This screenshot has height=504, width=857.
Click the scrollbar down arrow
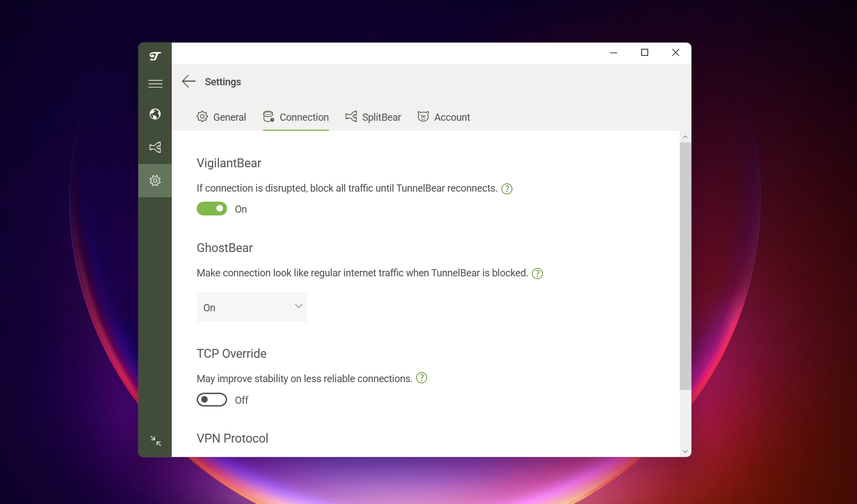pyautogui.click(x=685, y=451)
